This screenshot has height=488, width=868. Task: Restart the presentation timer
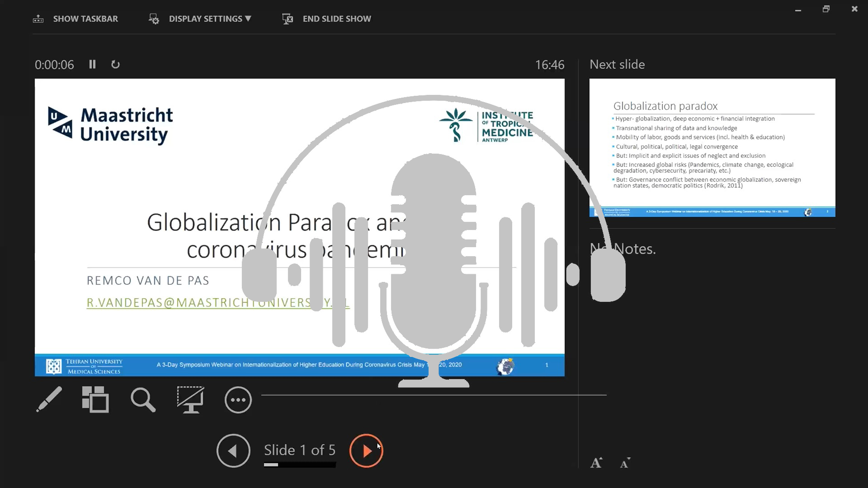(x=115, y=65)
